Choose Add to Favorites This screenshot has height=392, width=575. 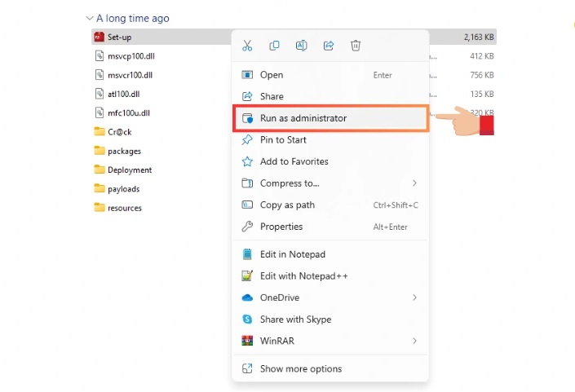(330, 161)
